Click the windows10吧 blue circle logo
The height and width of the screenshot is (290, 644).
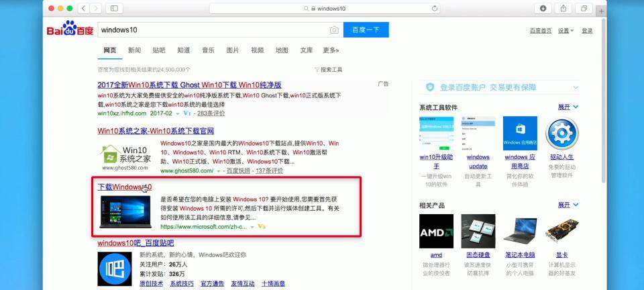115,269
